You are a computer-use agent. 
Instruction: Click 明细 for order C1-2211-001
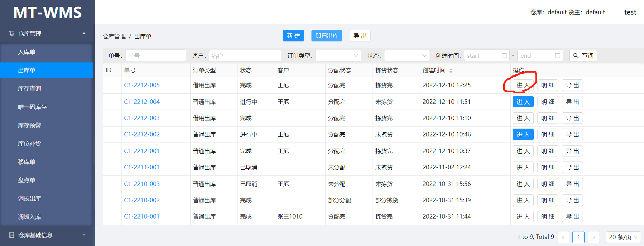[x=548, y=167]
